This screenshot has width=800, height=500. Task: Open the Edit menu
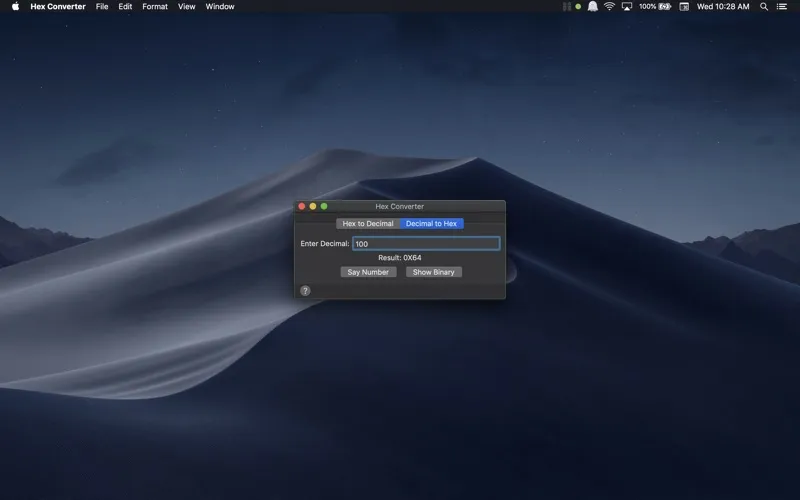click(x=125, y=7)
